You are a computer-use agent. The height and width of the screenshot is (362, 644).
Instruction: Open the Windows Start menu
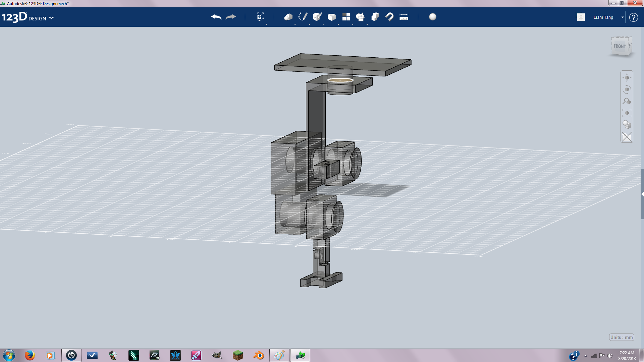tap(9, 355)
